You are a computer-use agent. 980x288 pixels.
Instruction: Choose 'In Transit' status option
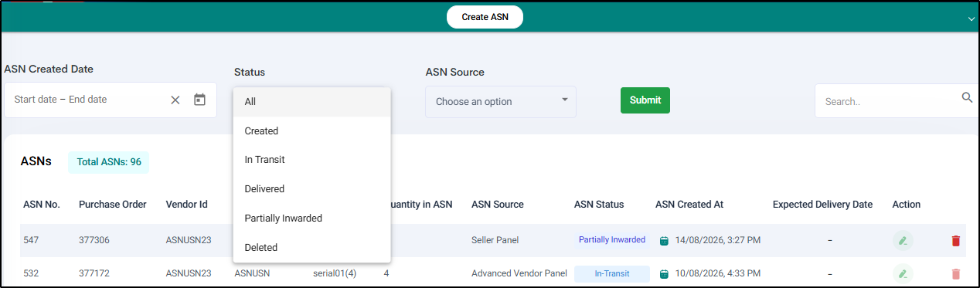(x=312, y=160)
